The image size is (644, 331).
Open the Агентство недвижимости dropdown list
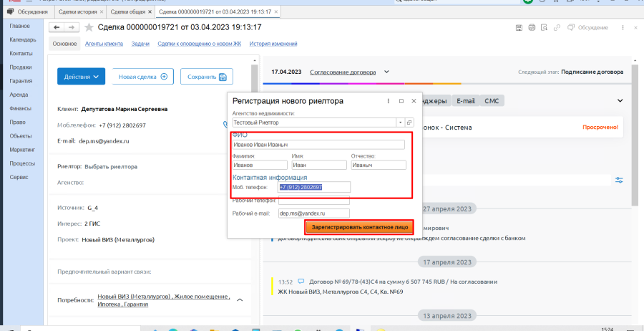click(x=401, y=123)
